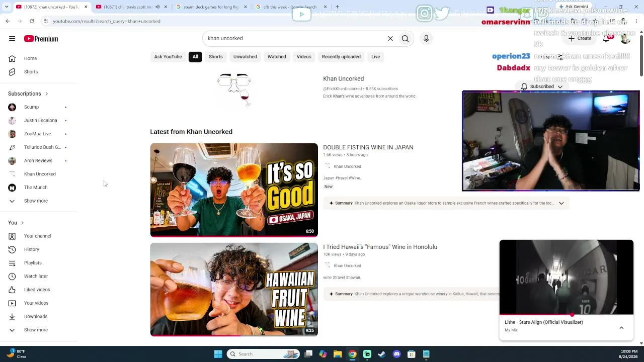Viewport: 644px width, 362px height.
Task: Close the khan uncorked YouTube tab
Action: pos(86,7)
